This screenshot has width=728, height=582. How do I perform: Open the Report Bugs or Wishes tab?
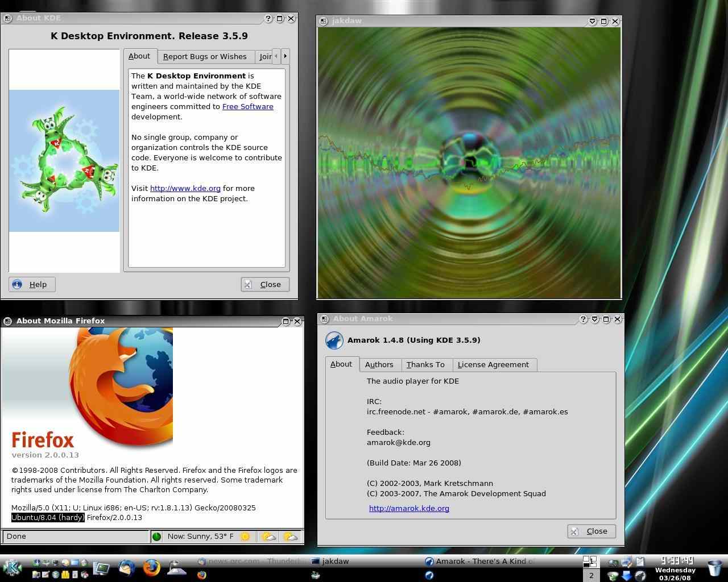tap(205, 56)
